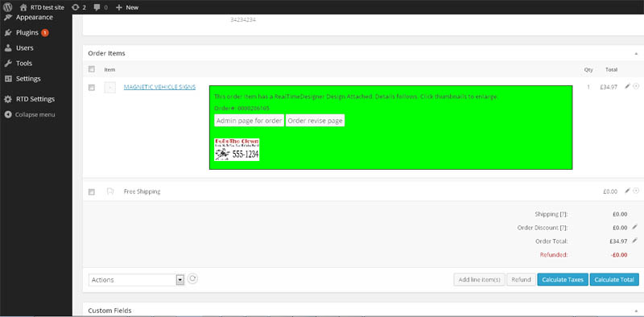
Task: Open MAGNETIC VEHICLE SIGNS product link
Action: click(159, 87)
